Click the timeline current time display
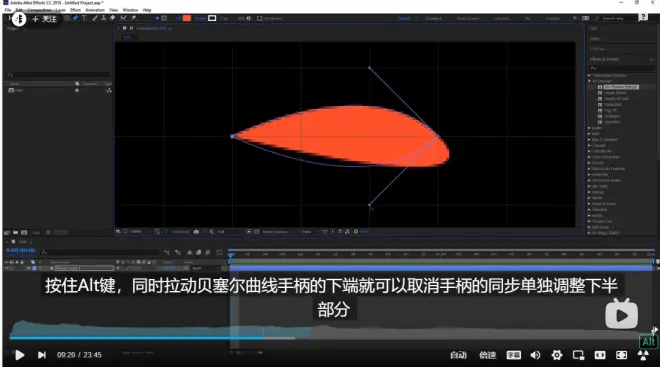This screenshot has height=367, width=660. 21,250
